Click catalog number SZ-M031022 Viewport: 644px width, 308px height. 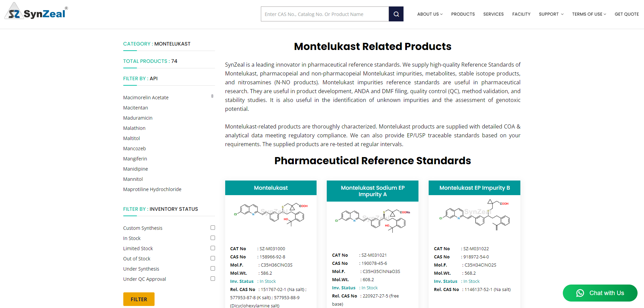476,249
